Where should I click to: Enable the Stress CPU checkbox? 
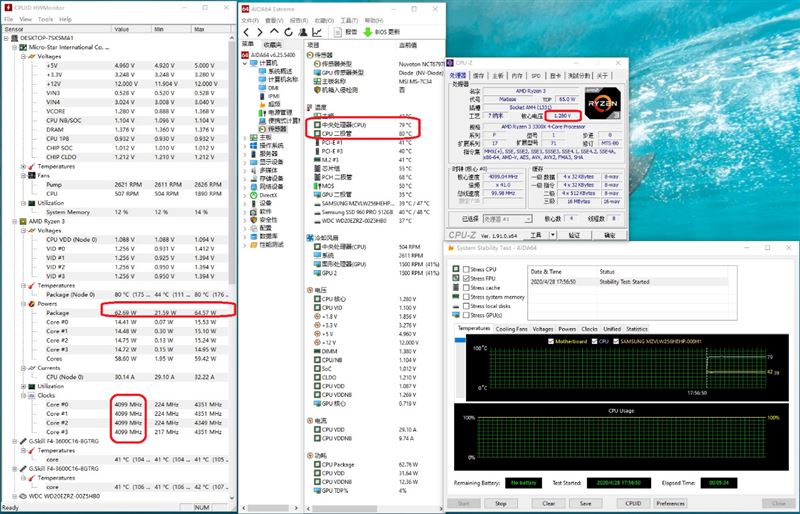(466, 269)
